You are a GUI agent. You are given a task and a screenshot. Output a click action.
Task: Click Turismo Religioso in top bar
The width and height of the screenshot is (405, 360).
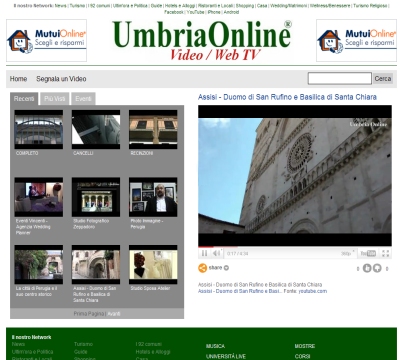coord(370,6)
